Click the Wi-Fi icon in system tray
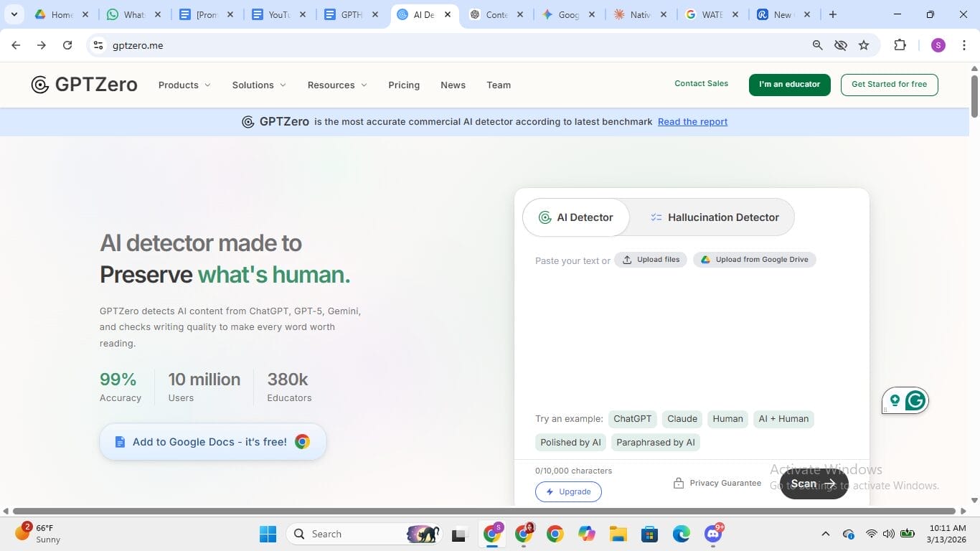Image resolution: width=980 pixels, height=551 pixels. (871, 534)
